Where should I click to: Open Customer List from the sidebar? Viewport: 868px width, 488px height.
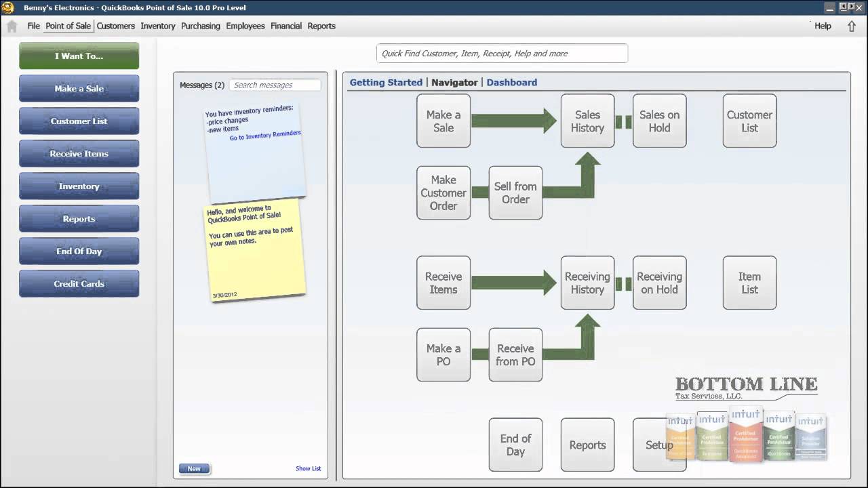(79, 121)
